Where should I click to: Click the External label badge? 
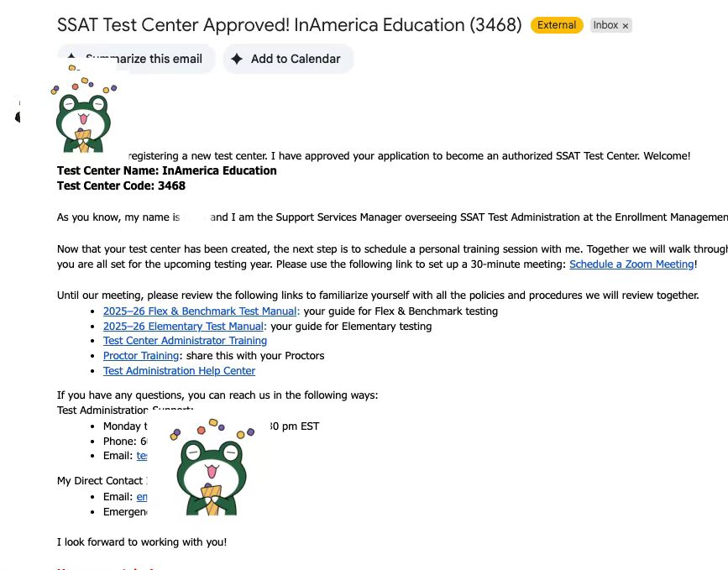tap(557, 25)
